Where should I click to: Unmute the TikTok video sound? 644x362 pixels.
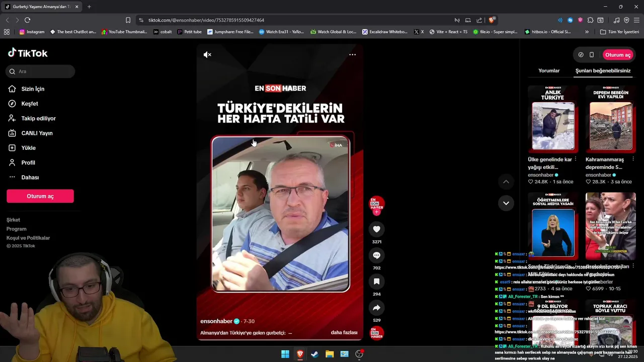207,55
